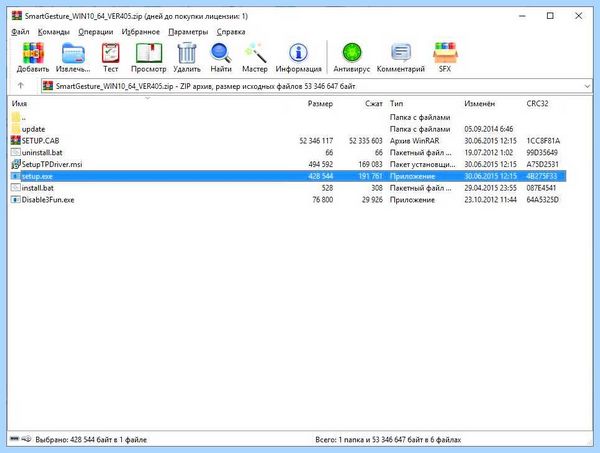Viewport: 600px width, 453px height.
Task: Click the SetupTPDriver.msi installer icon
Action: coord(15,164)
